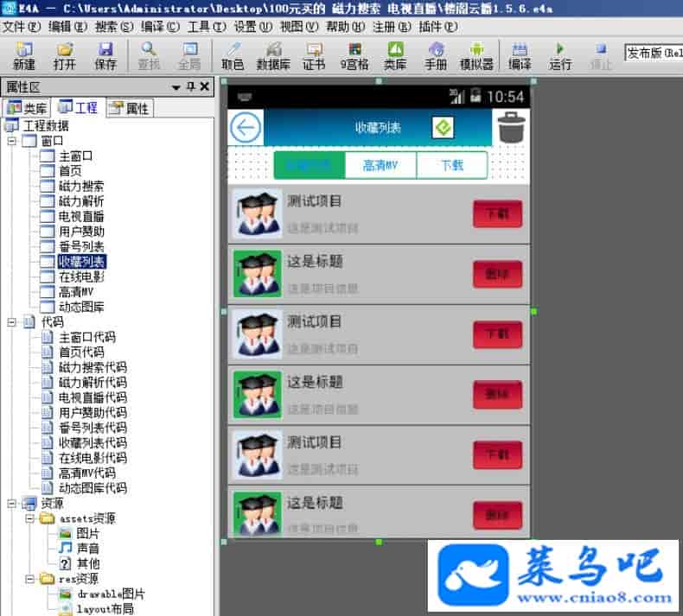This screenshot has height=616, width=683.
Task: Collapse the 窗口 tree node
Action: point(13,141)
